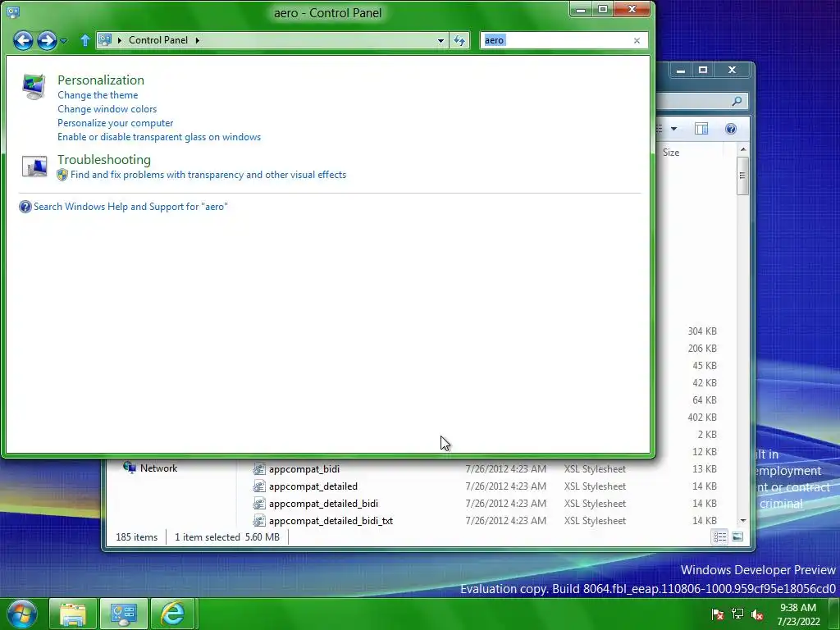Open File Explorer from taskbar
Viewport: 840px width, 630px height.
[73, 614]
